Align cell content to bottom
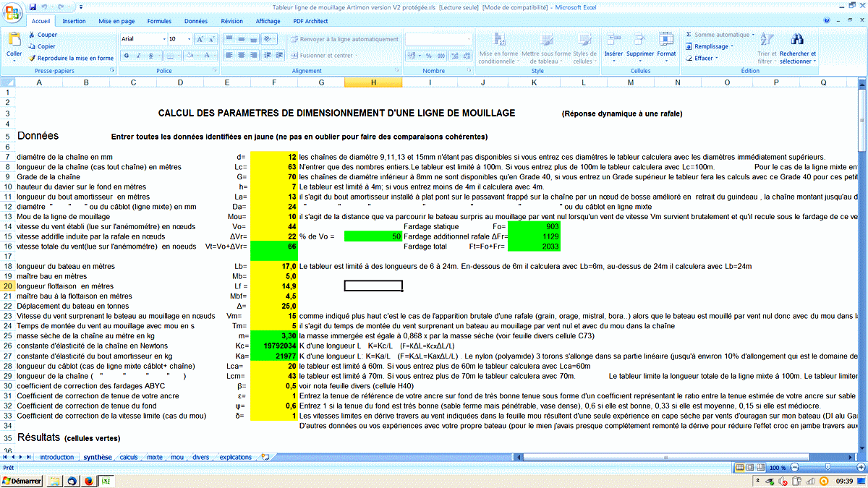 coord(255,38)
